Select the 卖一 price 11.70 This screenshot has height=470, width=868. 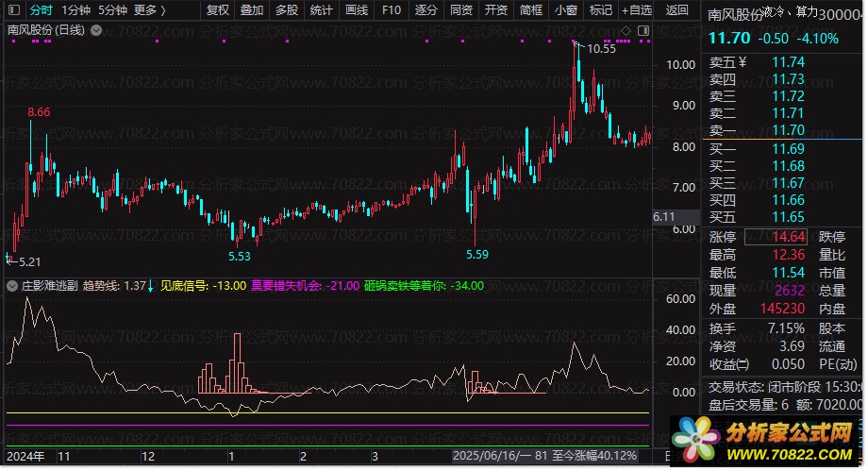click(x=789, y=130)
